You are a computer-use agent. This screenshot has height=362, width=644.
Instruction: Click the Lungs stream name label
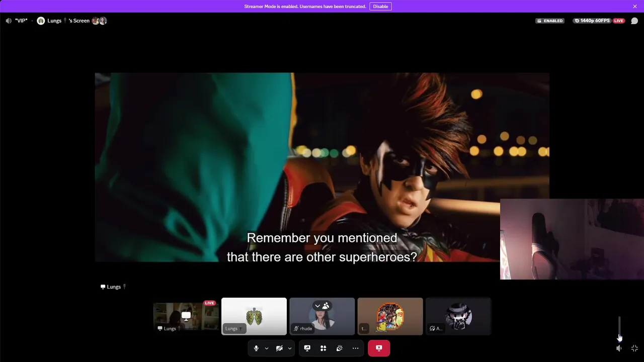tap(113, 287)
